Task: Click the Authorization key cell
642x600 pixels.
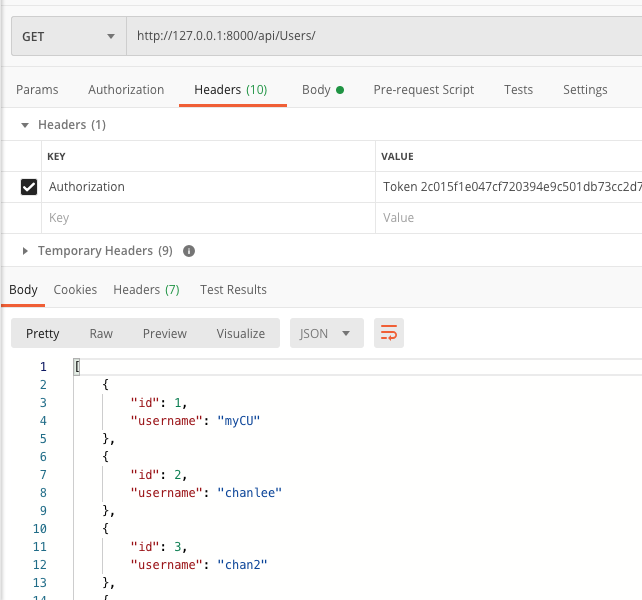Action: 208,187
